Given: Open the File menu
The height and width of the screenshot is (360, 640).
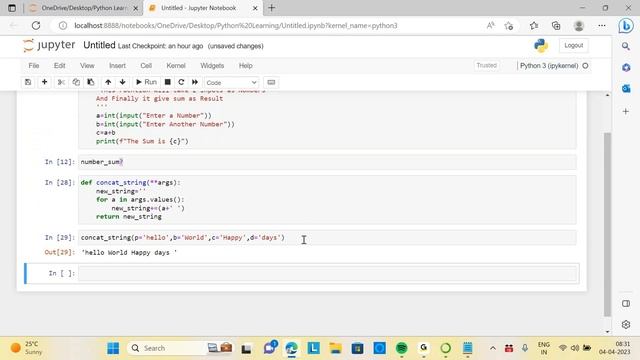Looking at the screenshot, I should pyautogui.click(x=34, y=66).
